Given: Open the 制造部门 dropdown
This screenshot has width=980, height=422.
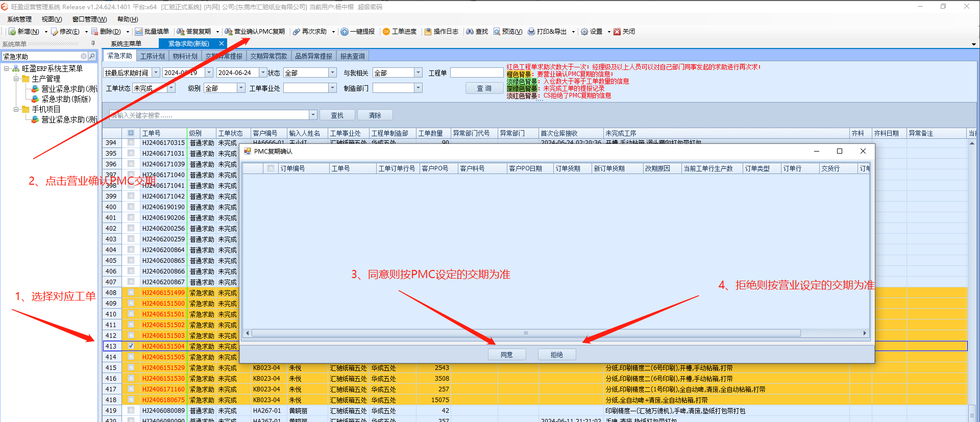Looking at the screenshot, I should tap(418, 88).
